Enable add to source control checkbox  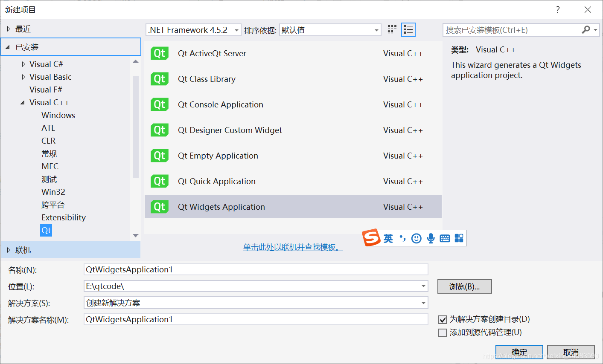(x=443, y=332)
